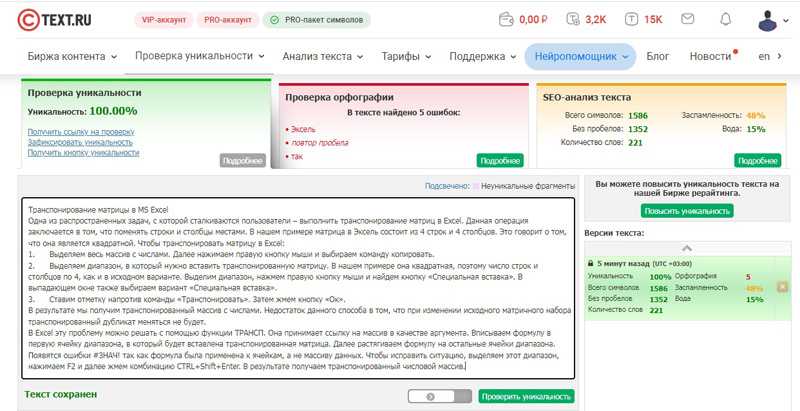The width and height of the screenshot is (800, 411).
Task: Click the Неуникальные фрагменты legend swatch
Action: point(476,187)
